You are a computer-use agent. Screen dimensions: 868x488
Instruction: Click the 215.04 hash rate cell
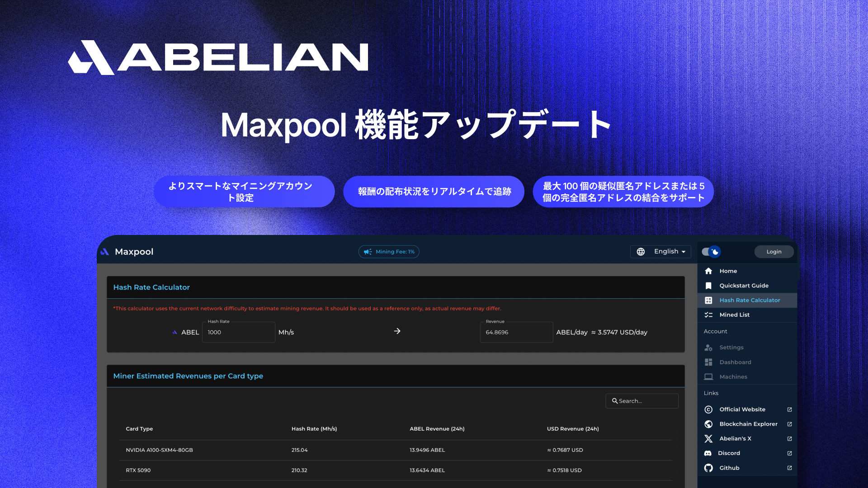tap(299, 450)
